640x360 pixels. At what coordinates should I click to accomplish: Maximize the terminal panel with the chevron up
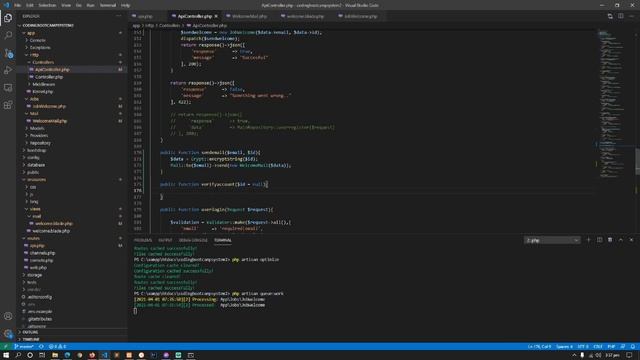621,240
